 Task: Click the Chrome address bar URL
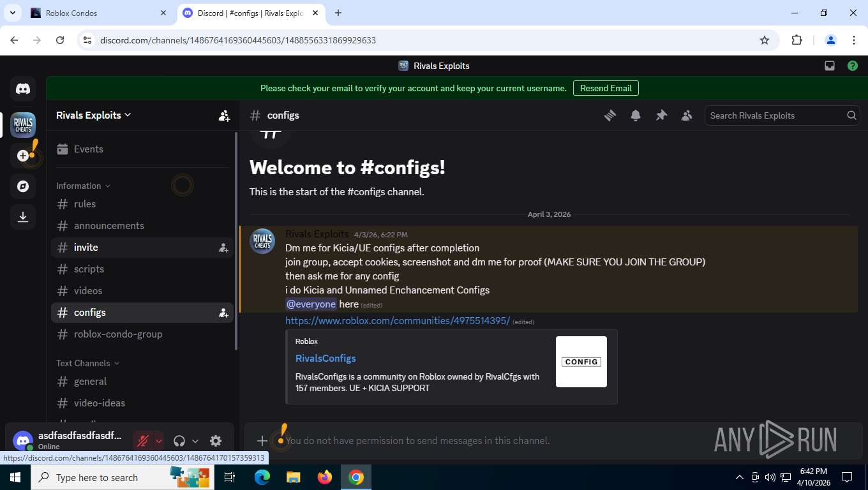[238, 40]
